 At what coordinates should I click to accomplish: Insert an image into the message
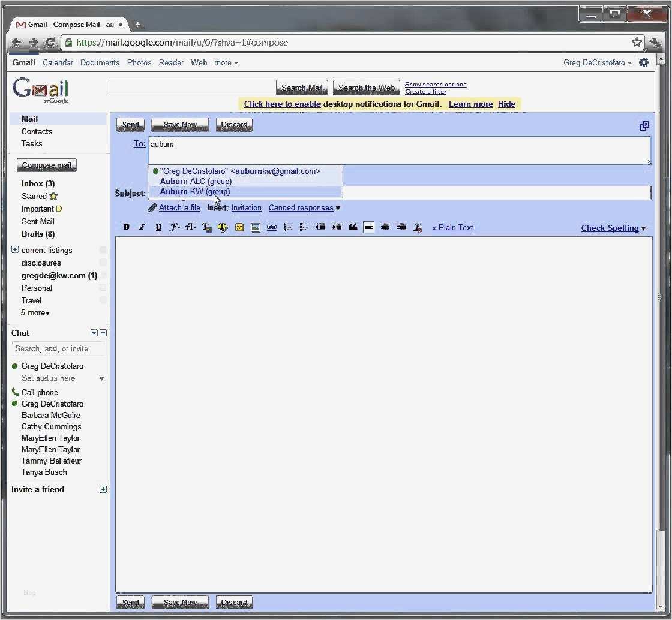[x=256, y=227]
